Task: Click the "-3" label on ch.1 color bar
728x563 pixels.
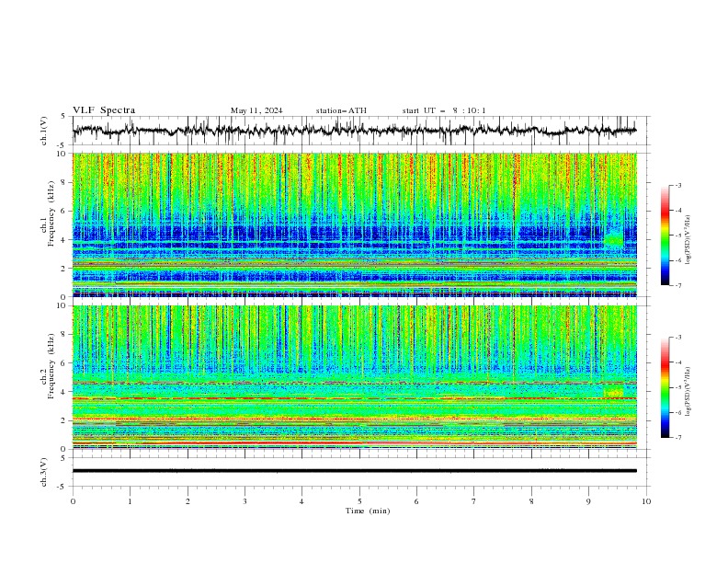Action: pyautogui.click(x=678, y=185)
